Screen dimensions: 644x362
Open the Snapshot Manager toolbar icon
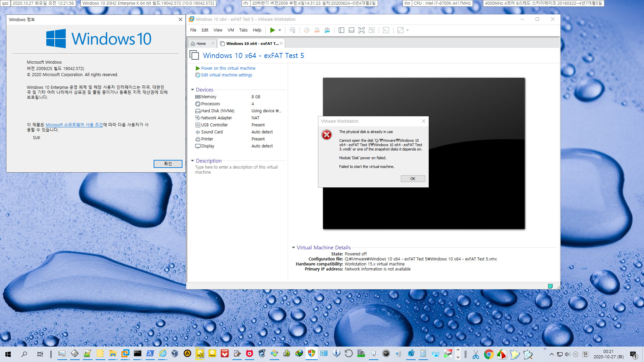(327, 30)
